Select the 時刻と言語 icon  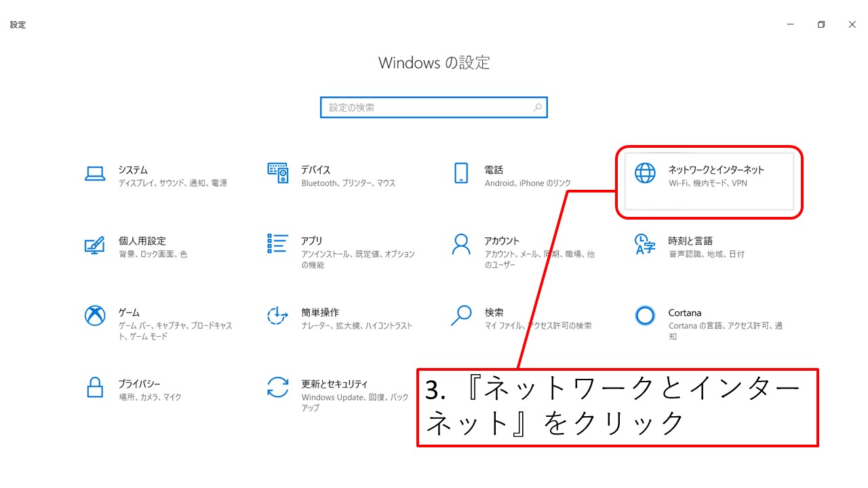pos(645,244)
